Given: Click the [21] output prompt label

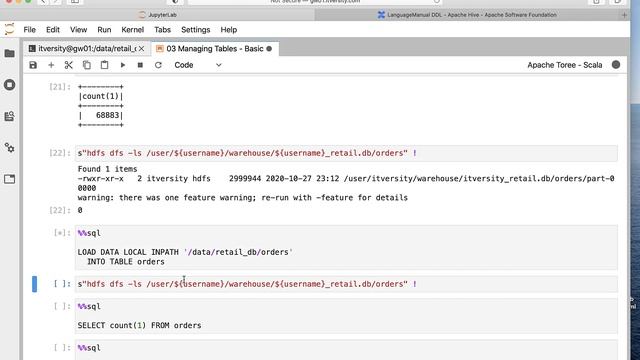Looking at the screenshot, I should (x=60, y=87).
